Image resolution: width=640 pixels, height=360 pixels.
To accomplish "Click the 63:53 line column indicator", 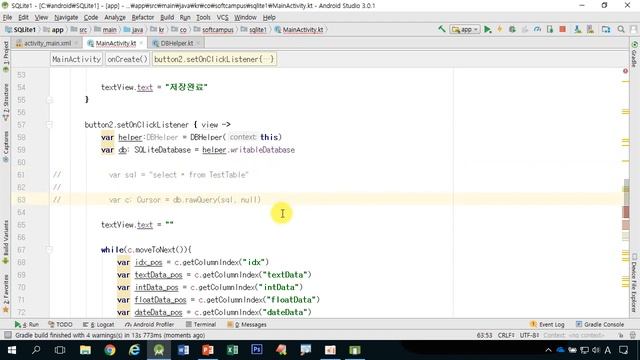I will click(x=484, y=335).
